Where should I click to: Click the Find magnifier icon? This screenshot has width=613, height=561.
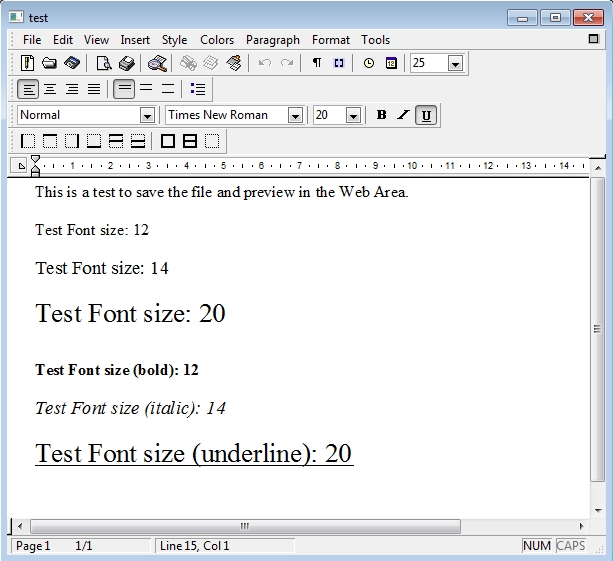[x=157, y=63]
